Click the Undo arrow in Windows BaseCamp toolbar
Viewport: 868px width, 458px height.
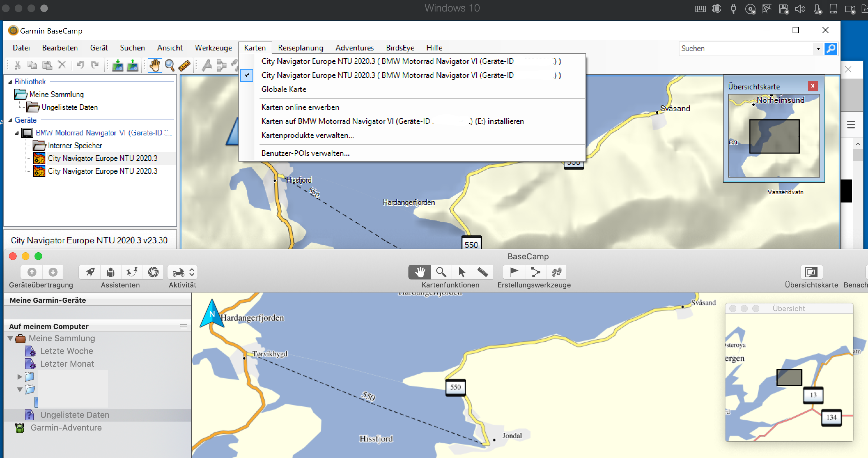[80, 65]
